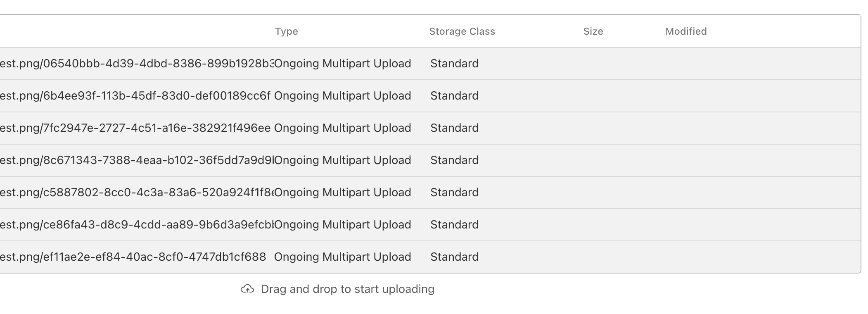Click Standard storage class in c5887802 row
The image size is (868, 314).
tap(454, 193)
